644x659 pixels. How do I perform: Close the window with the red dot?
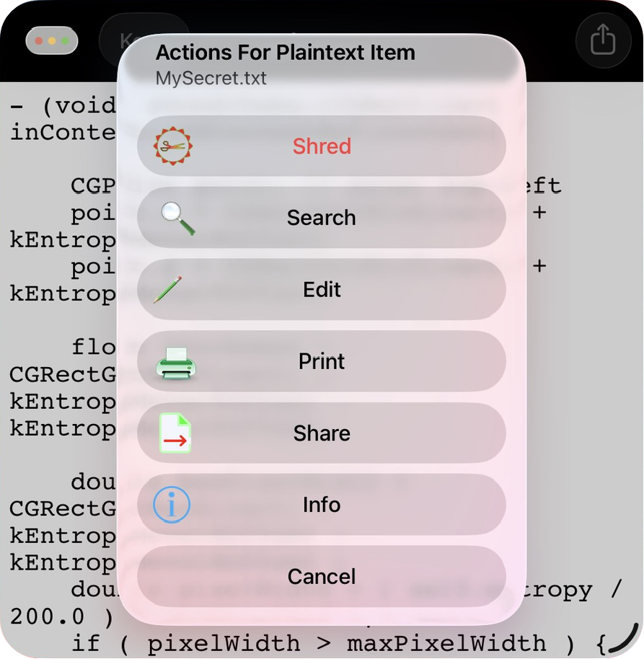pos(38,40)
